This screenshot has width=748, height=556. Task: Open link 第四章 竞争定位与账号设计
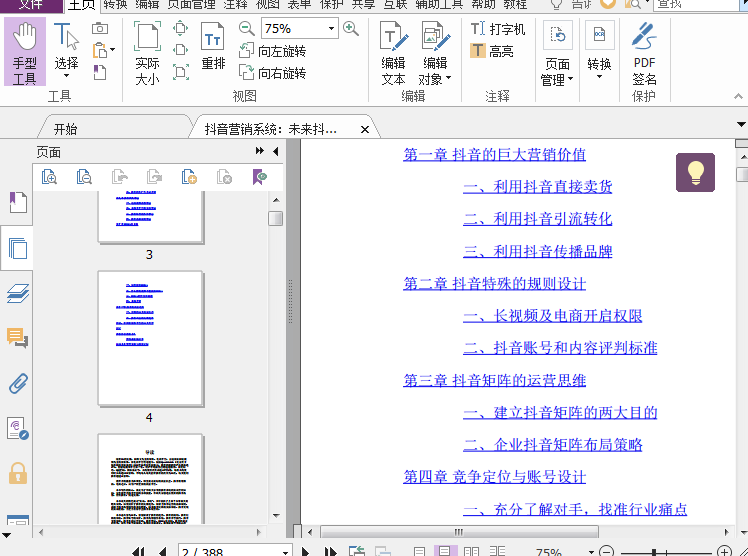click(494, 477)
